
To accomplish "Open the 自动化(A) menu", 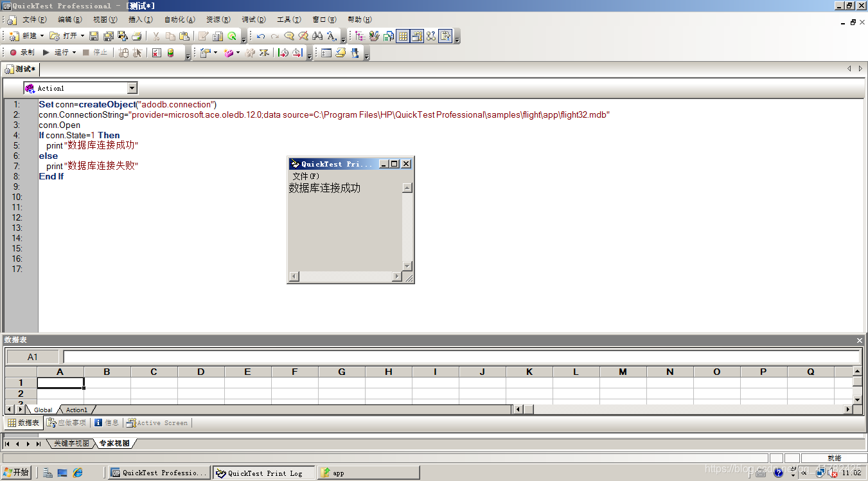I will (x=180, y=20).
